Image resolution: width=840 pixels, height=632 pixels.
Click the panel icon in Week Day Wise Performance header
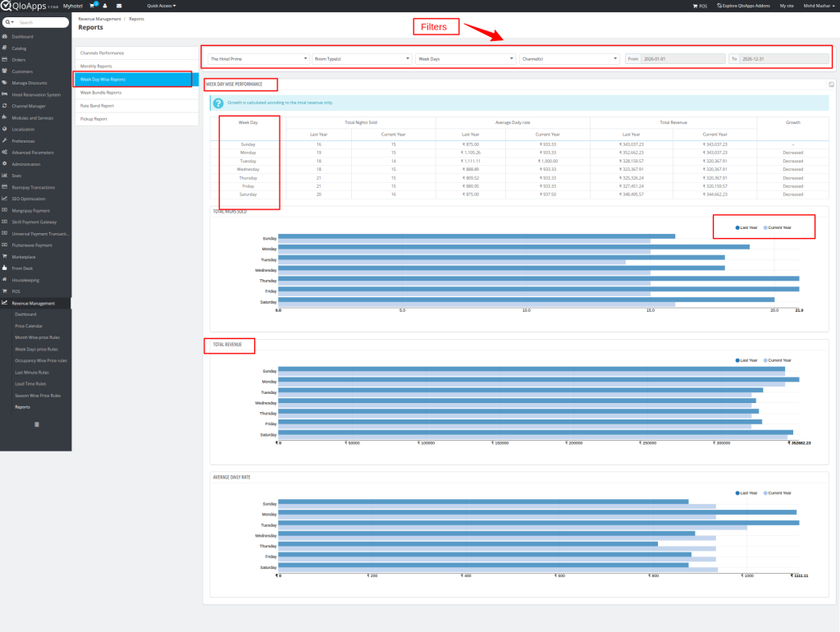point(831,85)
